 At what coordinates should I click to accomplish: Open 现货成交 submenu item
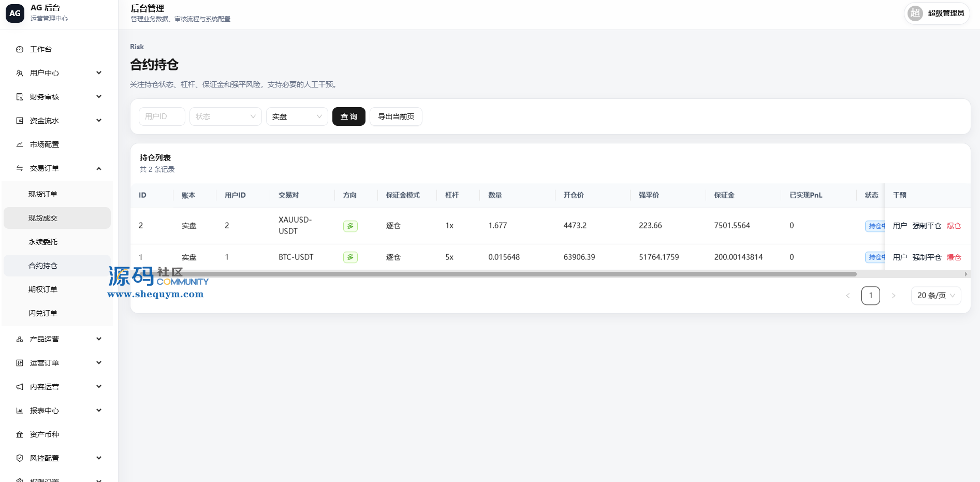[57, 218]
